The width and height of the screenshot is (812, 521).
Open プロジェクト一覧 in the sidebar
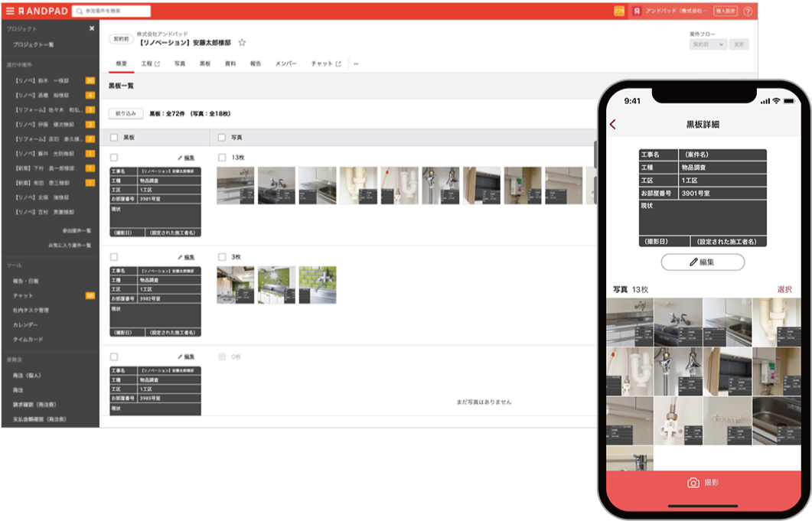[x=32, y=44]
